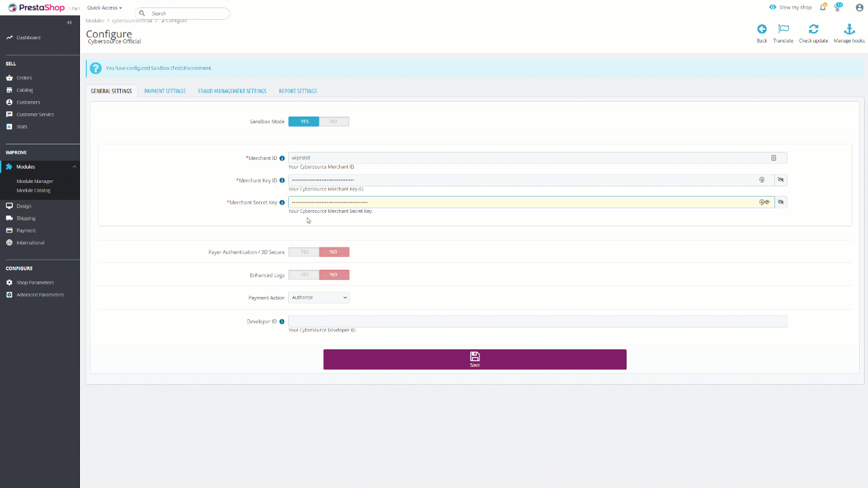The image size is (868, 488).
Task: Collapse the sidebar with double-chevron icon
Action: click(69, 22)
